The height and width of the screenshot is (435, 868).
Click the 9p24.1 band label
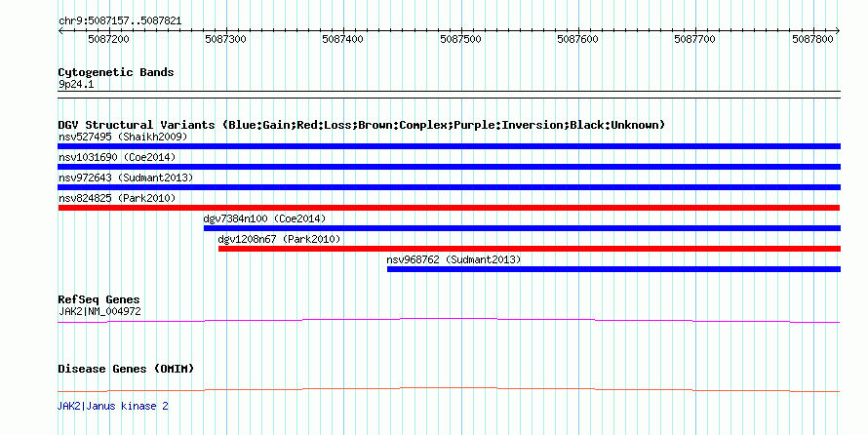click(x=76, y=84)
